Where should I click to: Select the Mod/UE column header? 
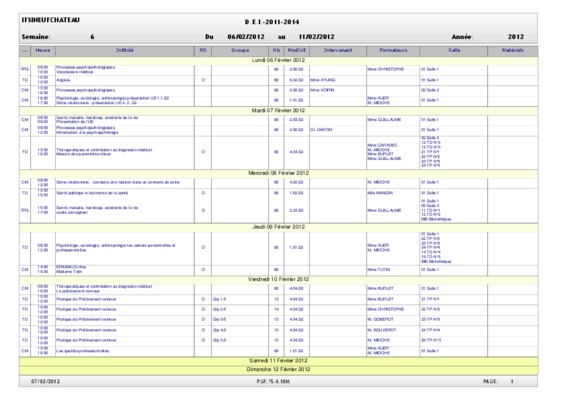[297, 51]
